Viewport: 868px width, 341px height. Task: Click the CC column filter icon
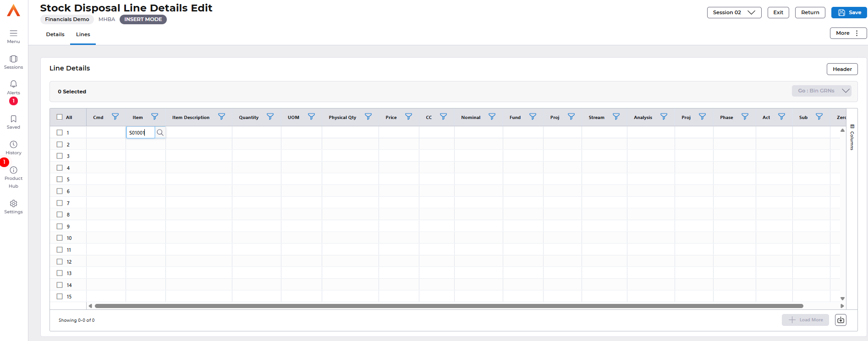click(444, 117)
